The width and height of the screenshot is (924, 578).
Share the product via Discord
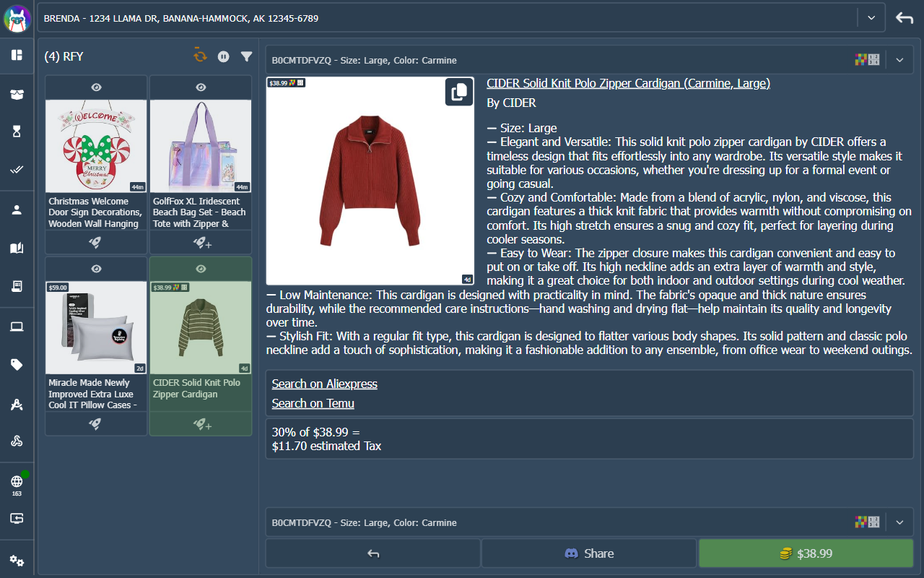[588, 553]
